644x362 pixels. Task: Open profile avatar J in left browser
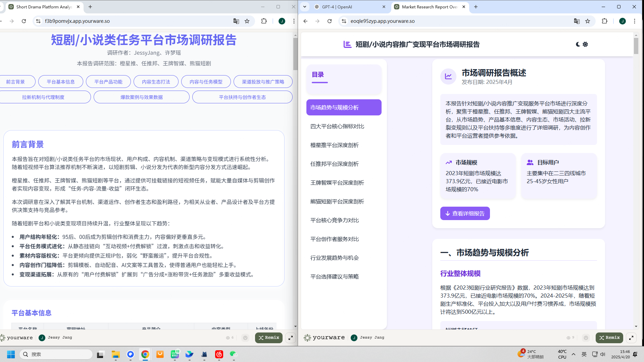click(282, 21)
